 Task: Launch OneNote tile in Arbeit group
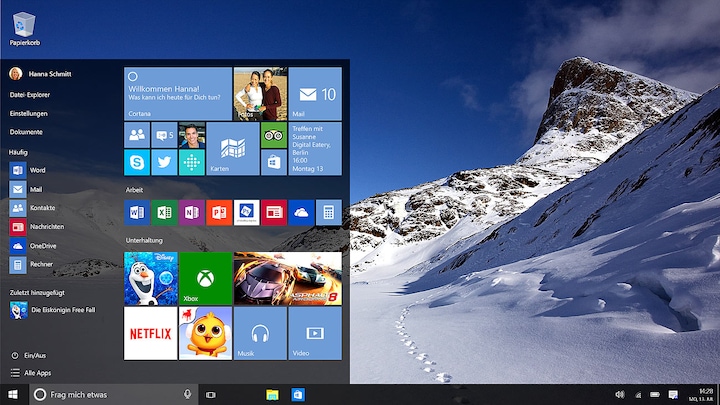192,212
